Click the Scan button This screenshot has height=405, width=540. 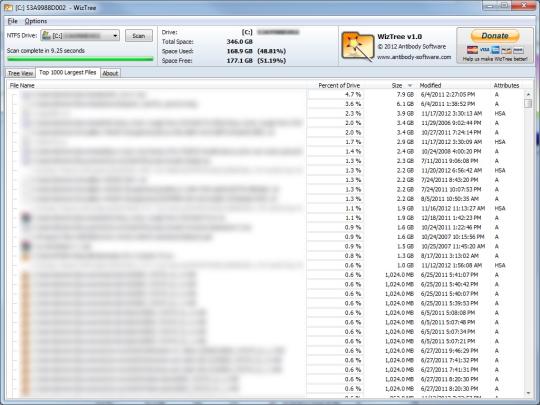pos(138,36)
